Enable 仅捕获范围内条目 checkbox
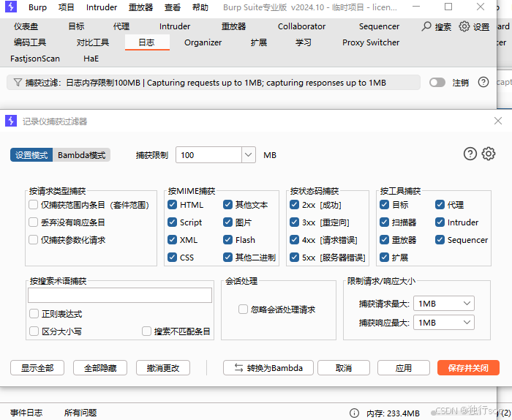Image resolution: width=512 pixels, height=420 pixels. coord(34,205)
